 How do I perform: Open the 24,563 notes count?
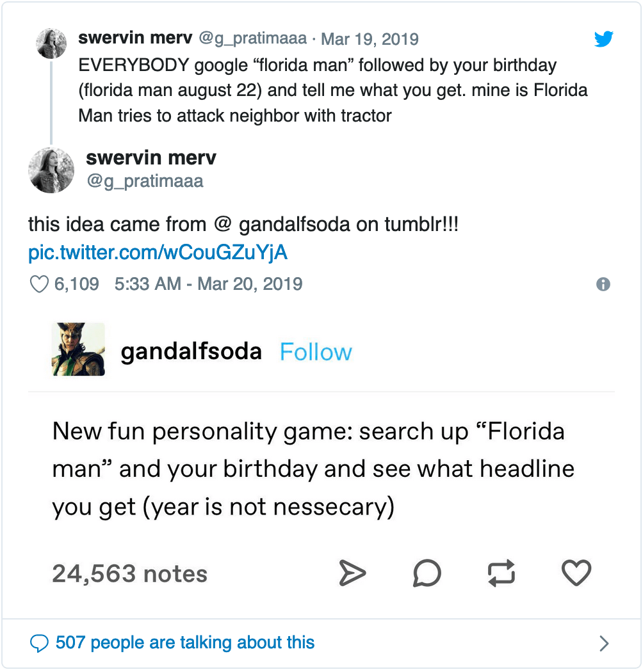[130, 573]
